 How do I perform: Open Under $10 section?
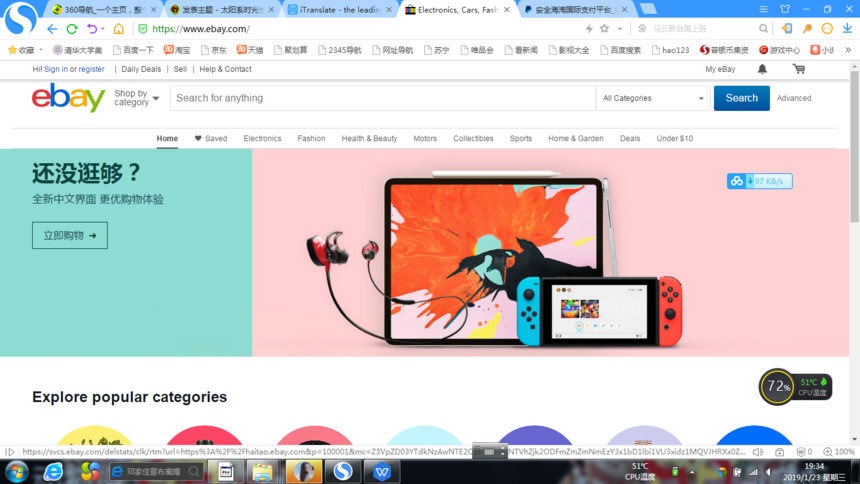pos(675,138)
